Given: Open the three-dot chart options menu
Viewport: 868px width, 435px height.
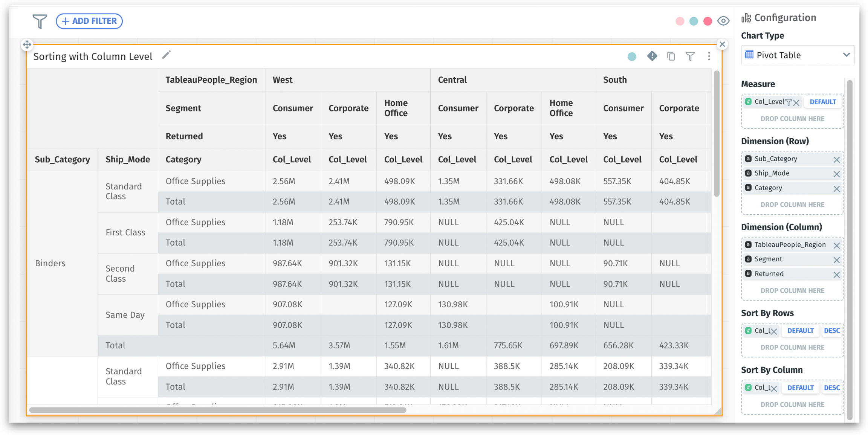Looking at the screenshot, I should (x=709, y=56).
